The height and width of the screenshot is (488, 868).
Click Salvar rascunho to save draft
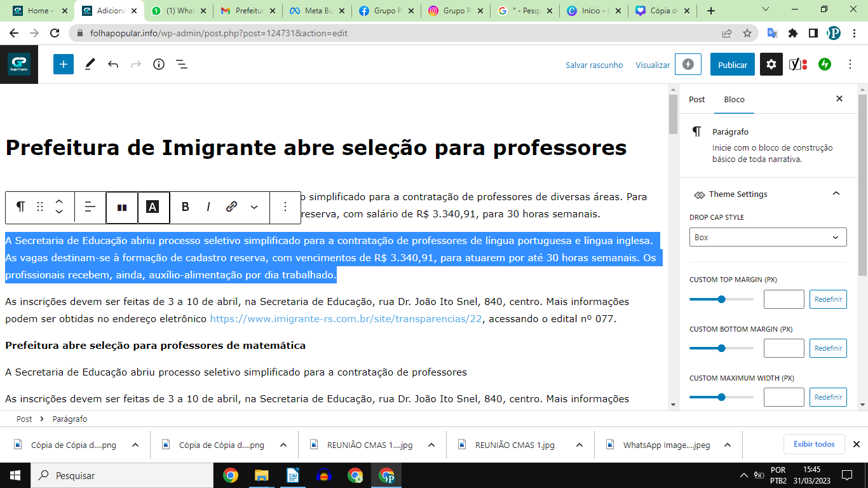pos(594,65)
